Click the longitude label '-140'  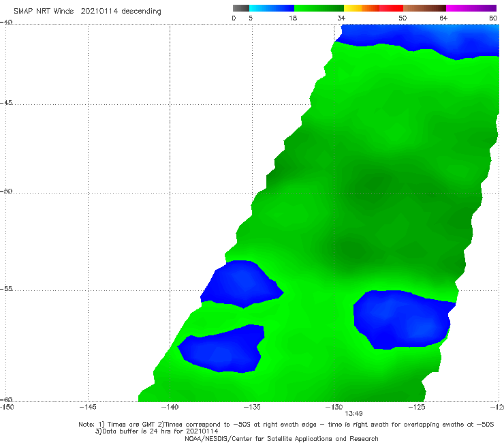tap(170, 407)
